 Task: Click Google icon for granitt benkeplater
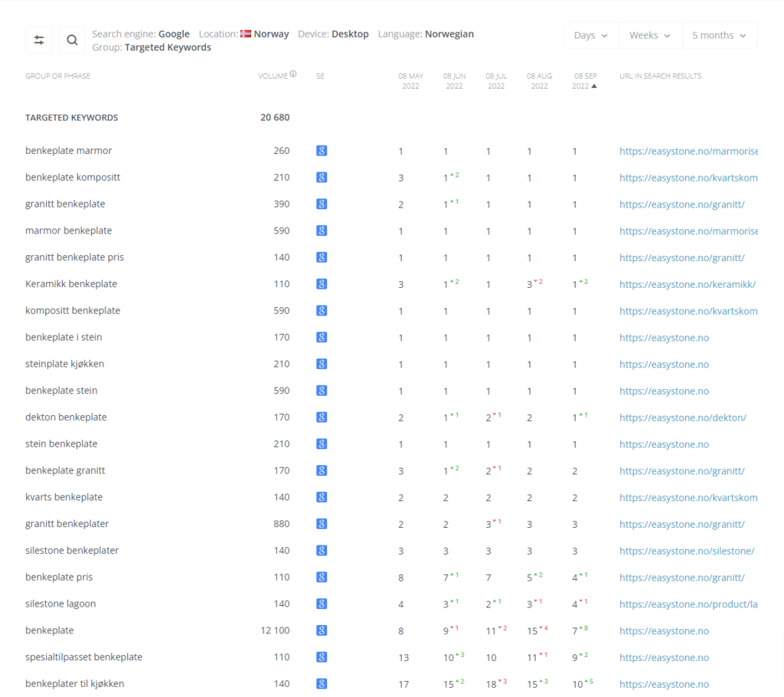click(322, 524)
